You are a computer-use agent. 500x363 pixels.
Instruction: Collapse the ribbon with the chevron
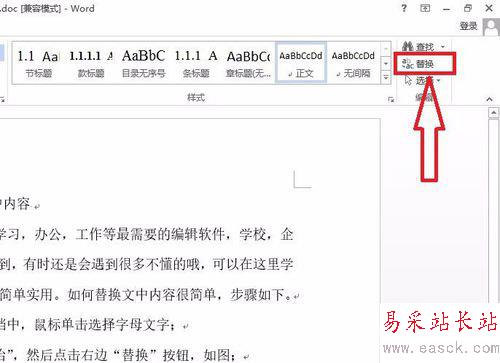click(x=489, y=99)
